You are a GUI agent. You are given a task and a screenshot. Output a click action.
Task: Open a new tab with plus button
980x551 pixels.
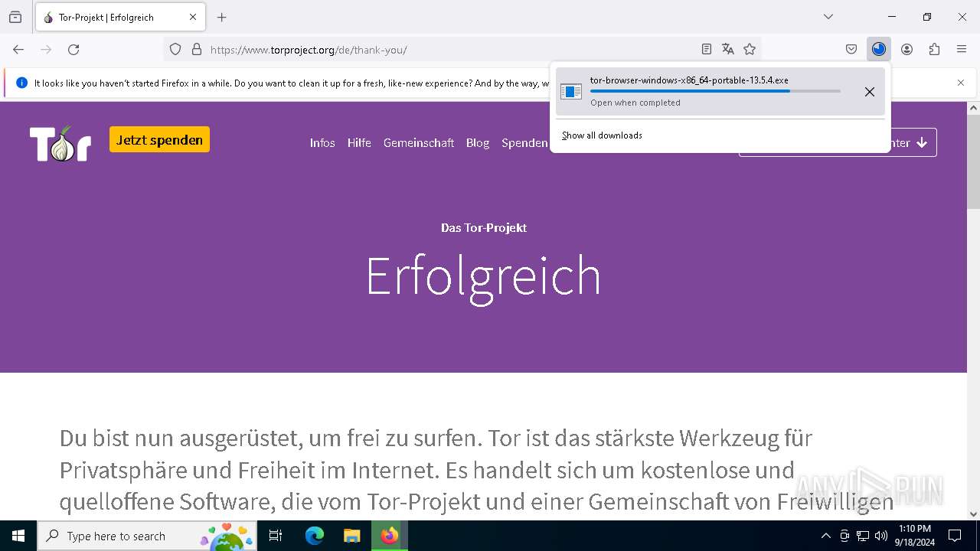point(222,17)
